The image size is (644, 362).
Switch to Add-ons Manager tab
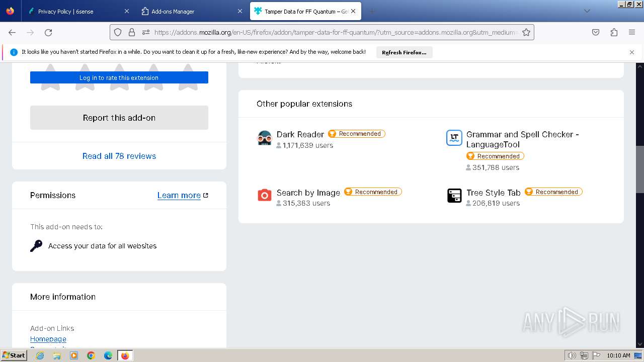(x=191, y=11)
